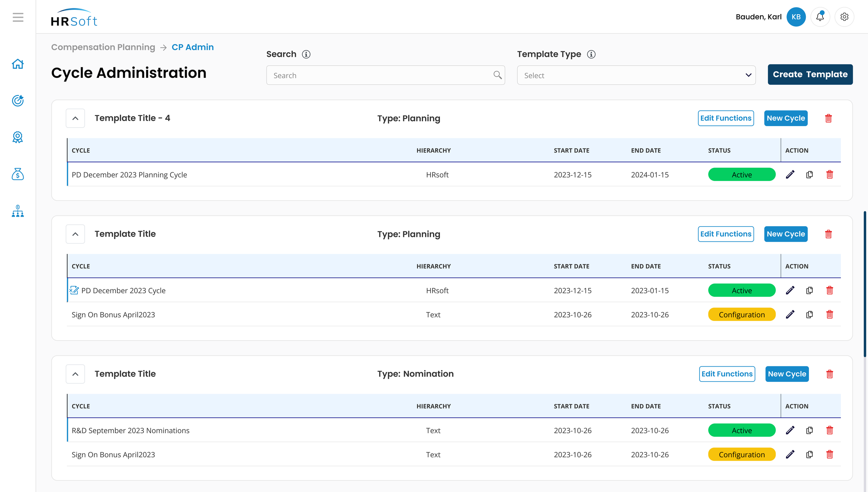Delete the Template Title - 4 template

point(828,118)
